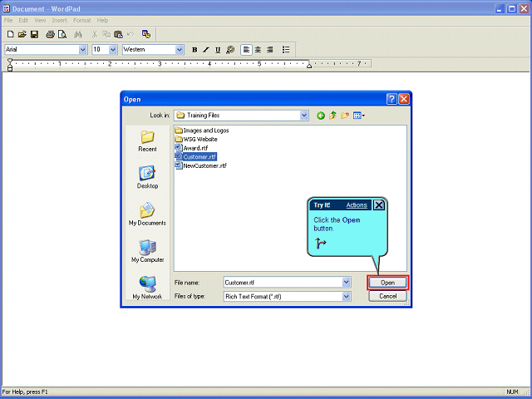Click the Paste clipboard icon
This screenshot has height=399, width=532.
(118, 34)
